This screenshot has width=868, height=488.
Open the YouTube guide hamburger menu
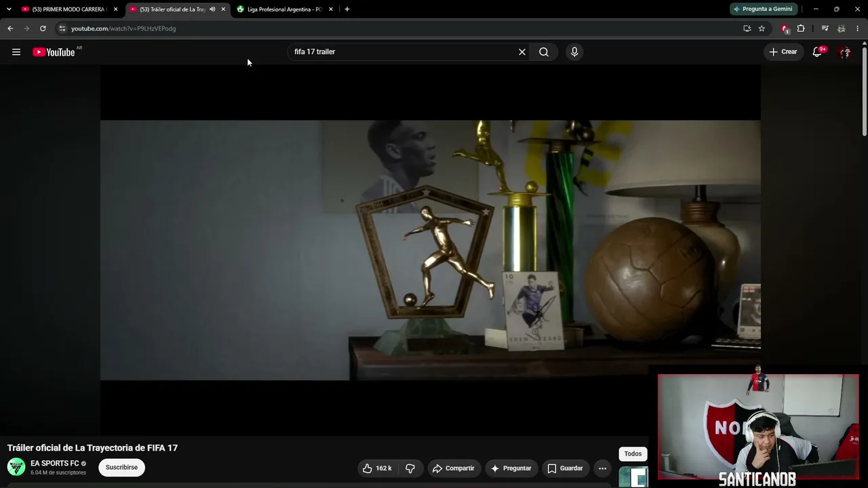(16, 52)
